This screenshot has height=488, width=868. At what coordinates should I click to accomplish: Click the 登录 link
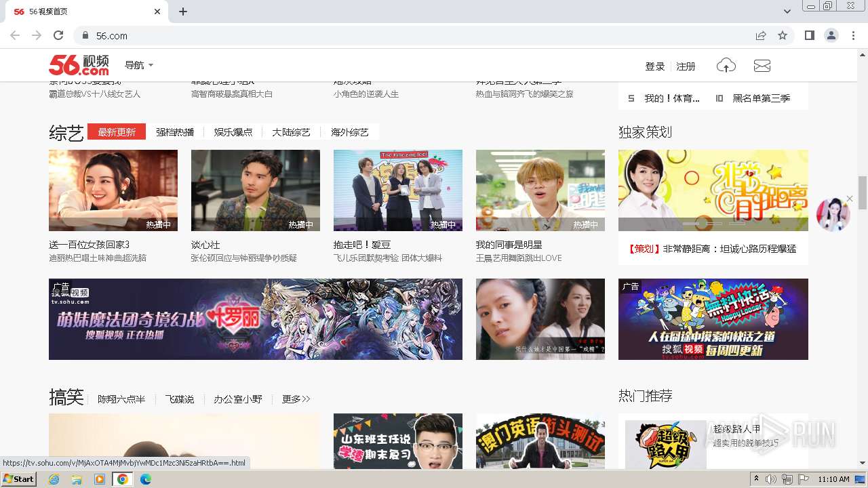[655, 66]
